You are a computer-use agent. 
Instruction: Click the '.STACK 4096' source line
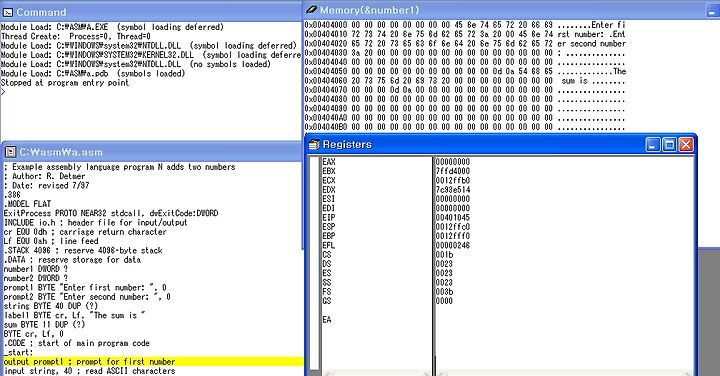83,250
